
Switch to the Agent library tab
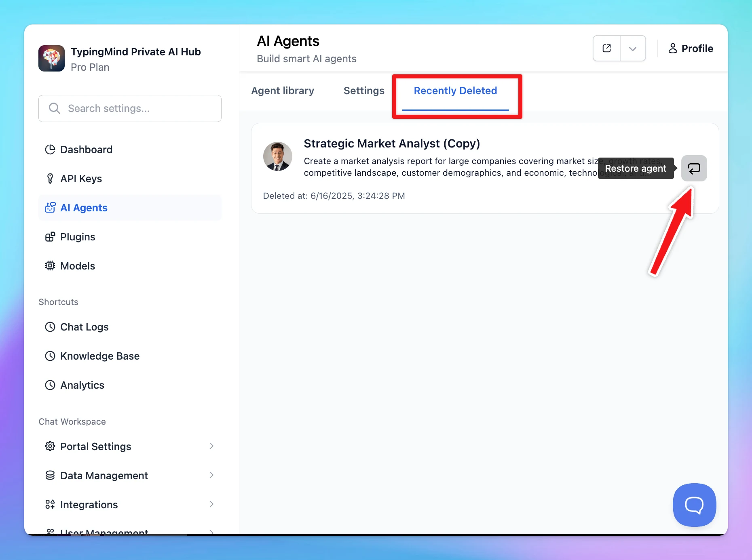pos(283,91)
